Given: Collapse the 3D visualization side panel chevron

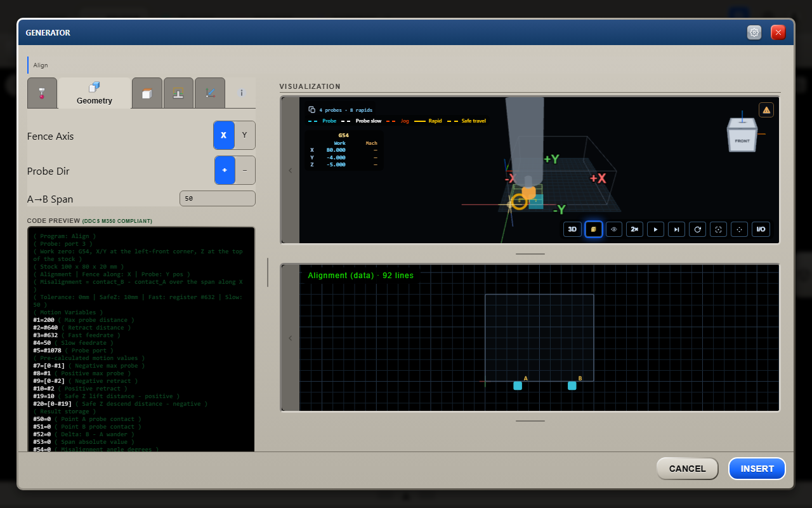Looking at the screenshot, I should (x=291, y=170).
